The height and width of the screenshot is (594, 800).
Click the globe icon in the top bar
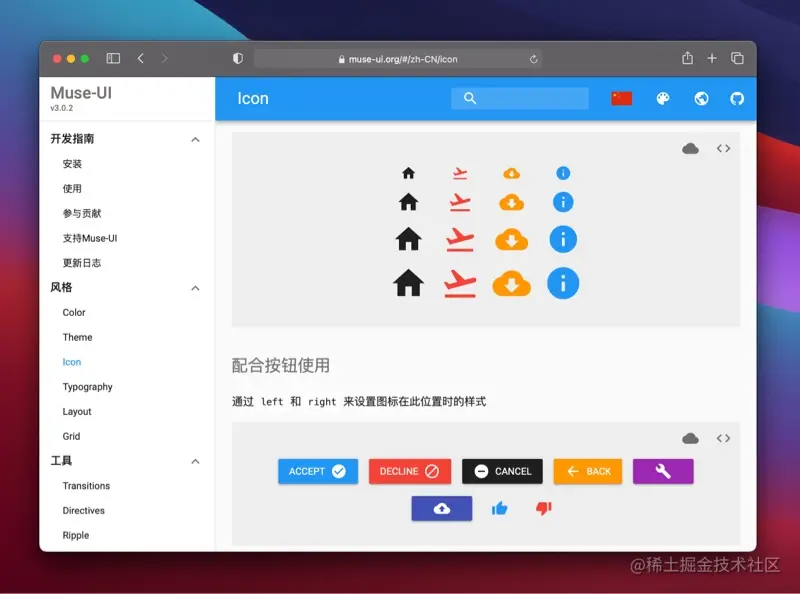point(700,98)
